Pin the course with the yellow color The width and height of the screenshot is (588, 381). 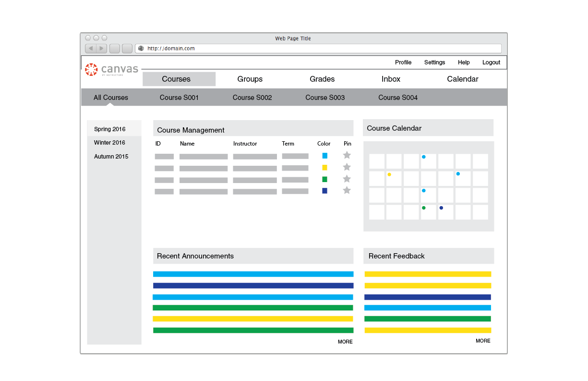tap(347, 167)
